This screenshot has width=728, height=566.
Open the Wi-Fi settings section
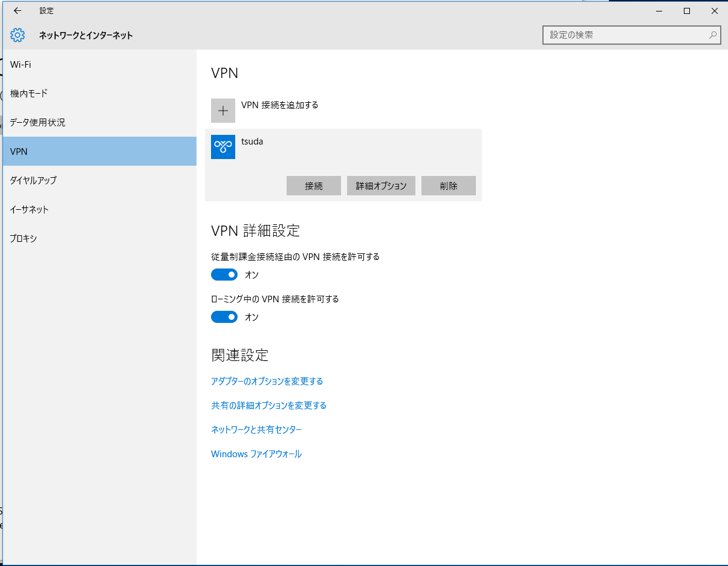(21, 65)
